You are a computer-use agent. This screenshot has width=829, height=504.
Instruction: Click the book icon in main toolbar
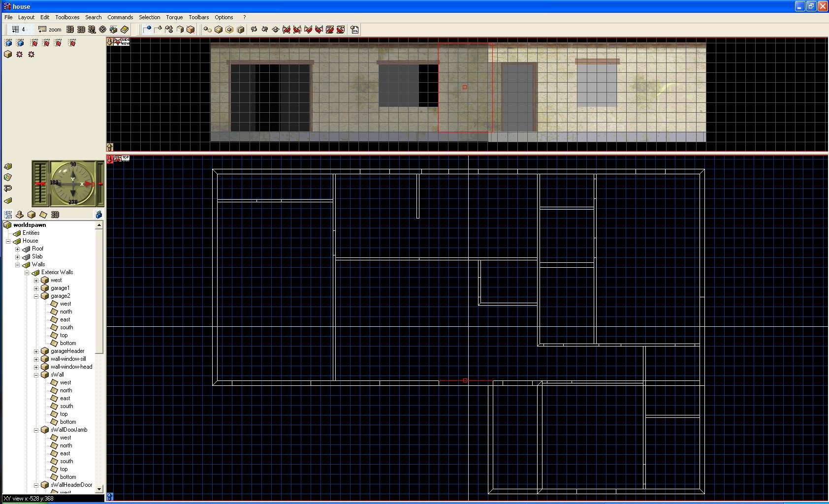pyautogui.click(x=125, y=30)
